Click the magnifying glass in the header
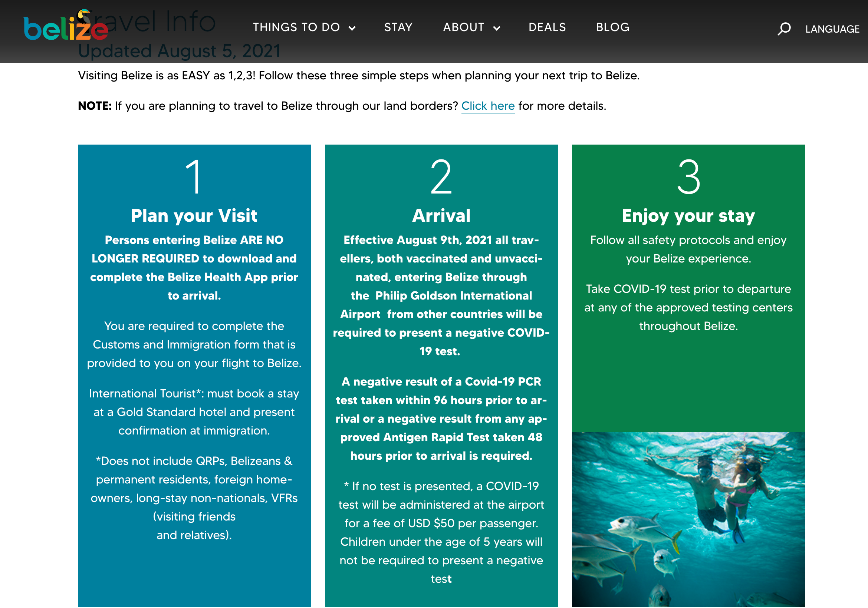 785,28
